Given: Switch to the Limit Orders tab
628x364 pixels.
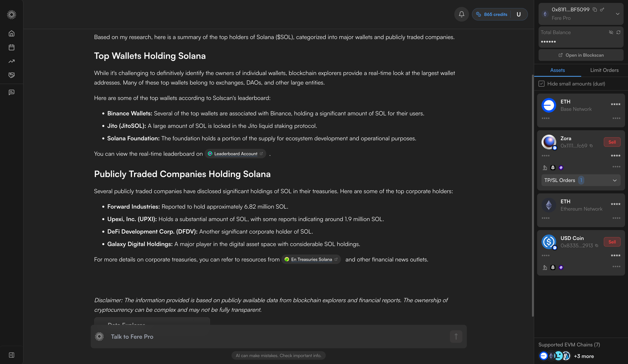Looking at the screenshot, I should click(x=604, y=70).
